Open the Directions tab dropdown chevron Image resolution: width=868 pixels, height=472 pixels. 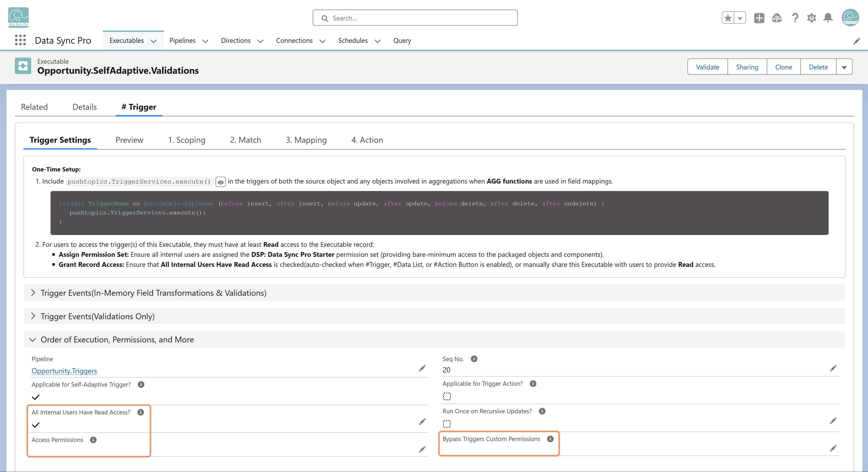click(260, 41)
